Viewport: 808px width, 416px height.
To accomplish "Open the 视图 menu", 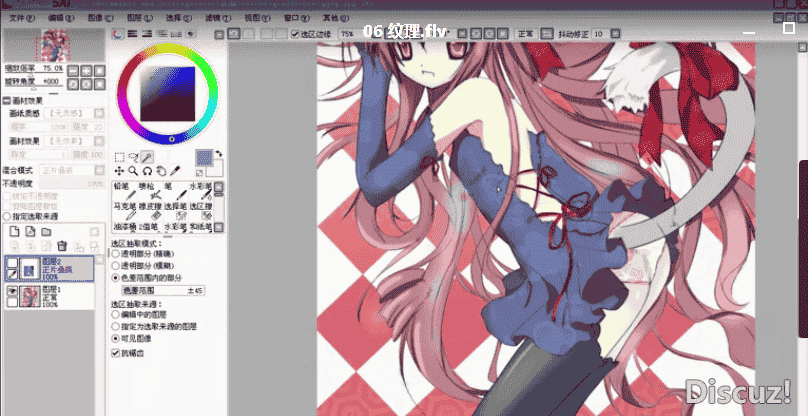I will click(258, 18).
